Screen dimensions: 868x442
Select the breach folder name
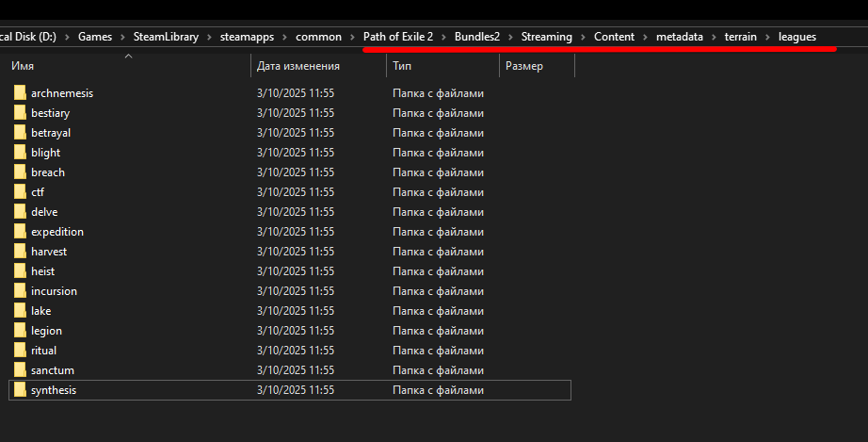(x=48, y=172)
